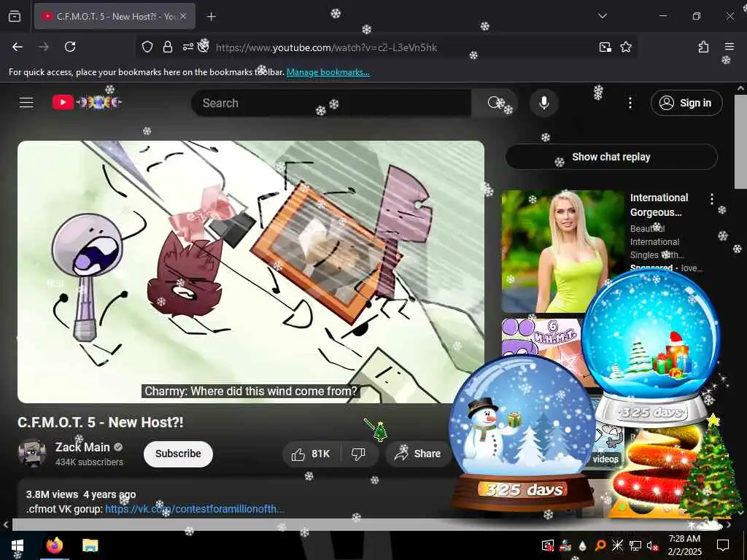The image size is (747, 560).
Task: Open the taskbar clock and date
Action: point(684,545)
